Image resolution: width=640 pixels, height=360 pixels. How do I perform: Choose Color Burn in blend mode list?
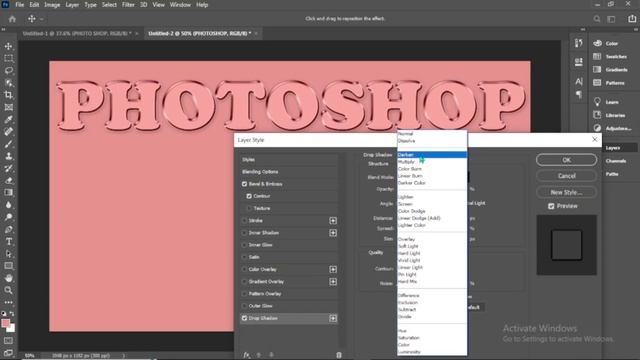[x=432, y=169]
